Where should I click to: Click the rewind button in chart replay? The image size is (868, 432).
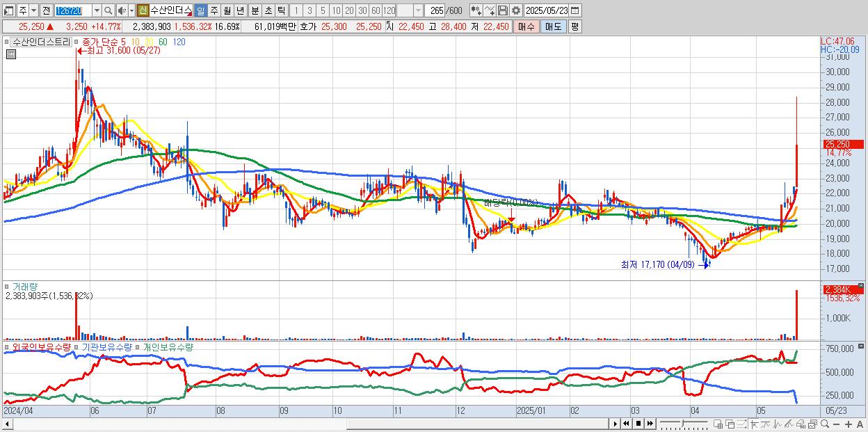click(x=626, y=424)
